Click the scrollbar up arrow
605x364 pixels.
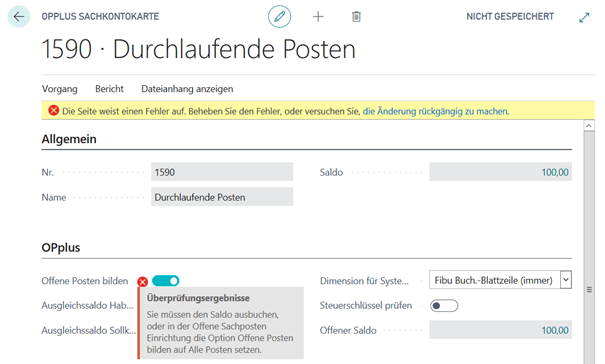(589, 126)
